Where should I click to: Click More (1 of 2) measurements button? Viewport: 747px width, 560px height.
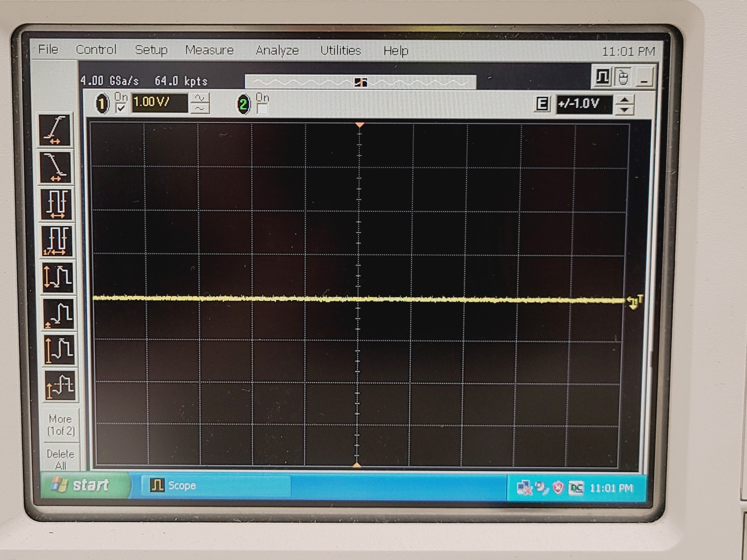click(x=61, y=425)
